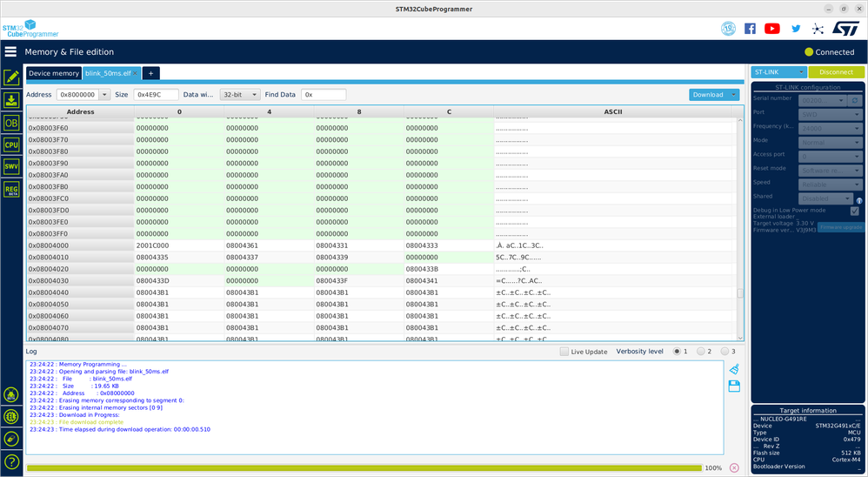Toggle the Live Update checkbox
The height and width of the screenshot is (477, 868).
click(x=564, y=352)
